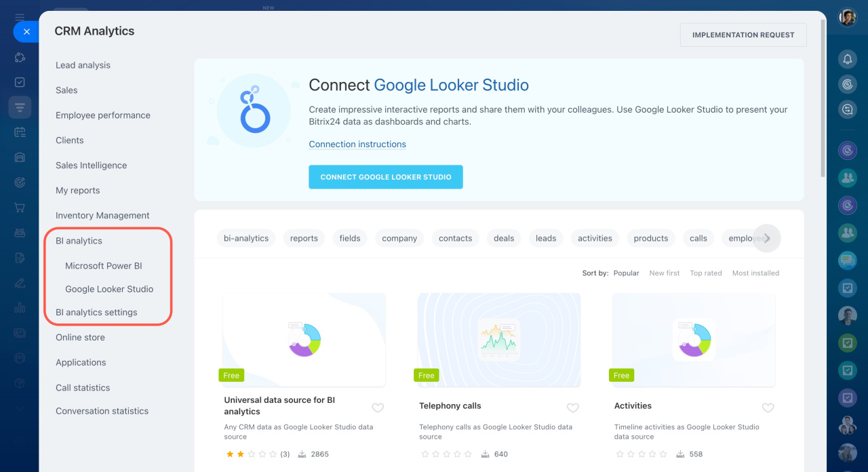Click the green chat icon in right panel
Viewport: 868px width, 472px height.
(847, 259)
